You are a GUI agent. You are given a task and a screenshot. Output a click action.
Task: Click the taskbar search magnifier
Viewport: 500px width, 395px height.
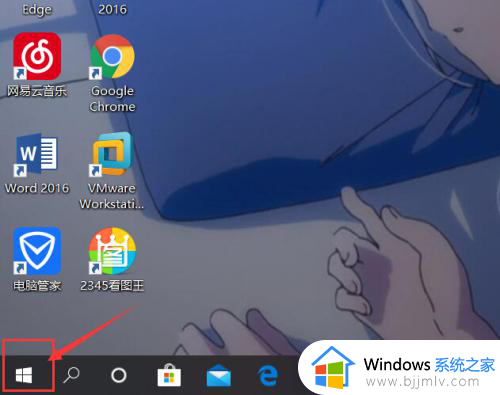pos(71,375)
